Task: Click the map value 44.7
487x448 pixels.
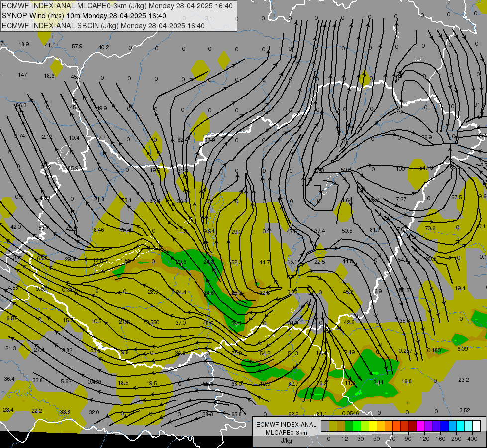Action: tap(265, 263)
